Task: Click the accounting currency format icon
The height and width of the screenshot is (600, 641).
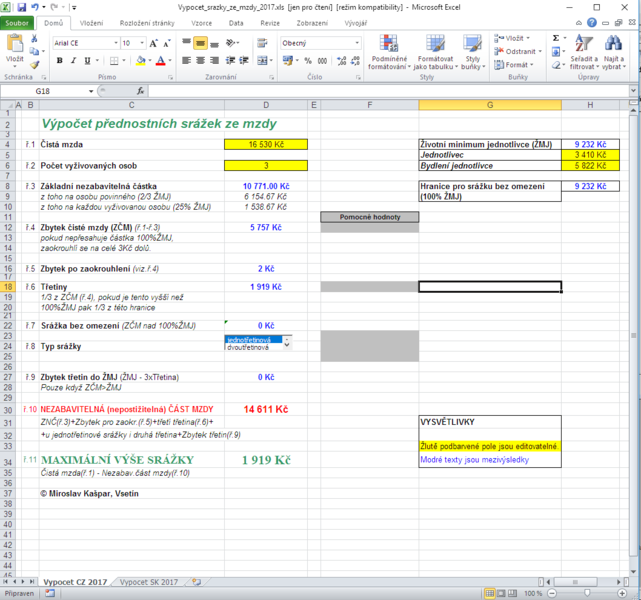Action: click(x=288, y=60)
